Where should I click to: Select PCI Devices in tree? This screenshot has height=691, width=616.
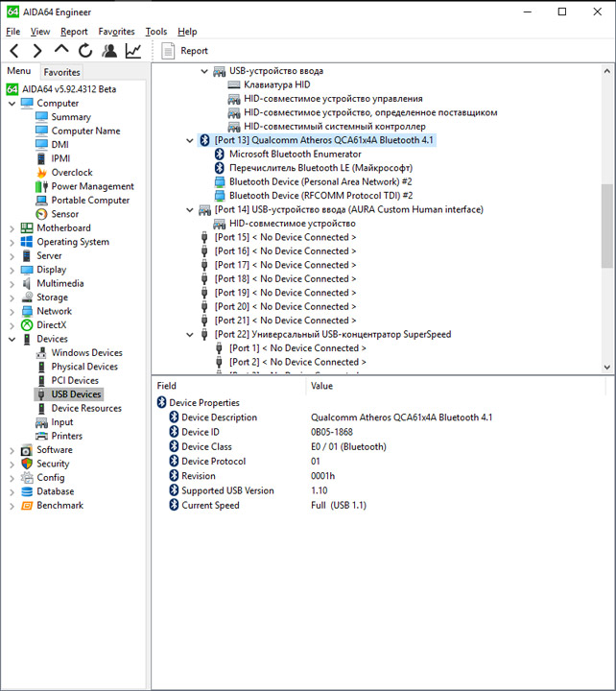click(75, 380)
